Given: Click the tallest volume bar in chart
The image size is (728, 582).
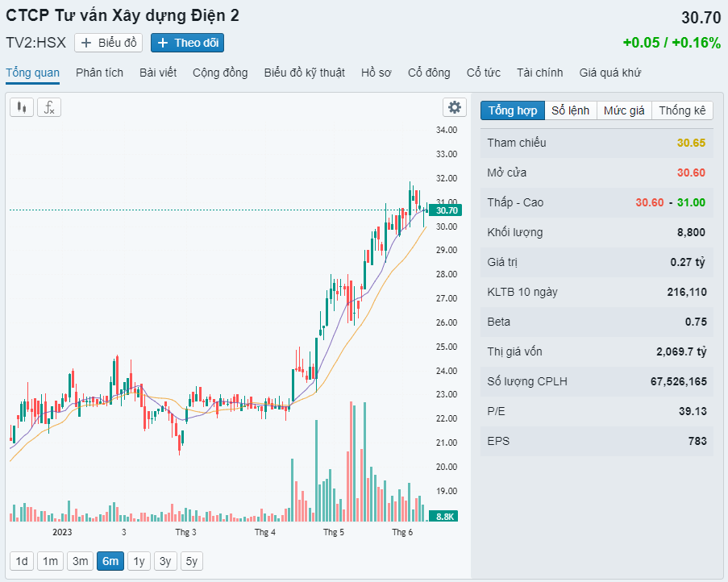Looking at the screenshot, I should 351,461.
